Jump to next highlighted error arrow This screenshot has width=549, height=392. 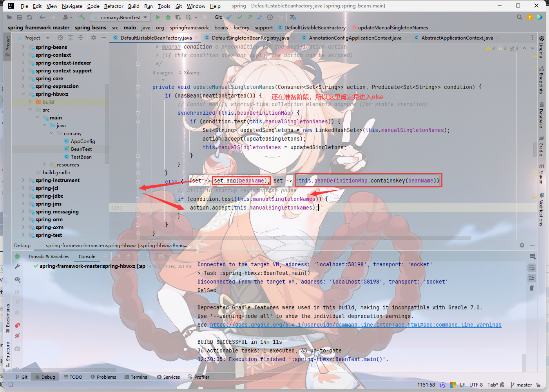(x=533, y=48)
